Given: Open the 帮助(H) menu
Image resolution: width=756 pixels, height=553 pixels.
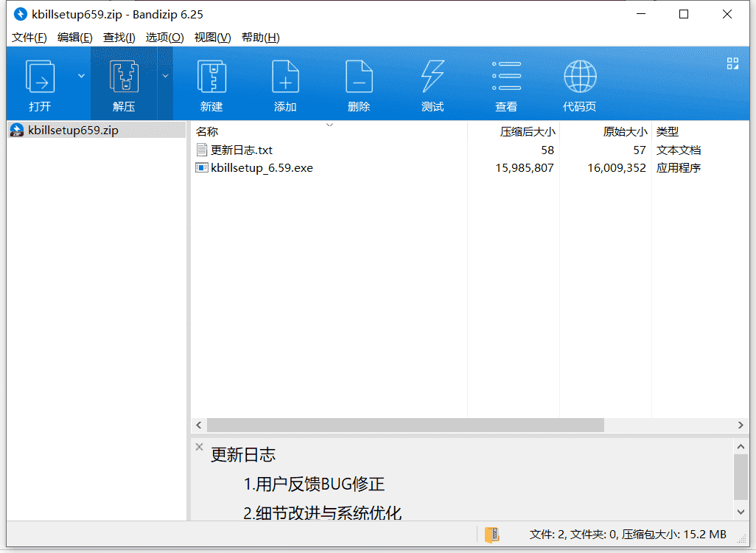Looking at the screenshot, I should point(260,38).
